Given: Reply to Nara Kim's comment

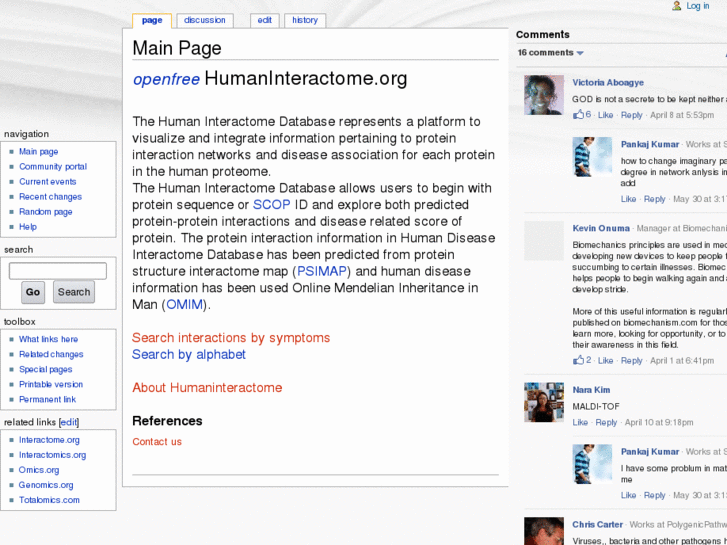Looking at the screenshot, I should point(606,423).
